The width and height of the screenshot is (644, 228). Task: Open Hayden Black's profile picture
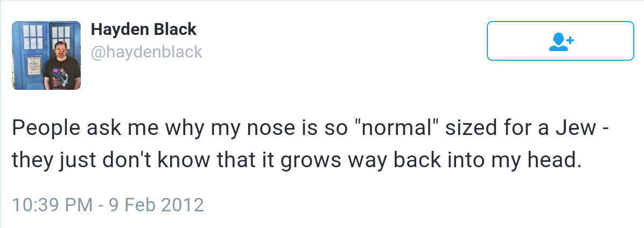tap(46, 55)
